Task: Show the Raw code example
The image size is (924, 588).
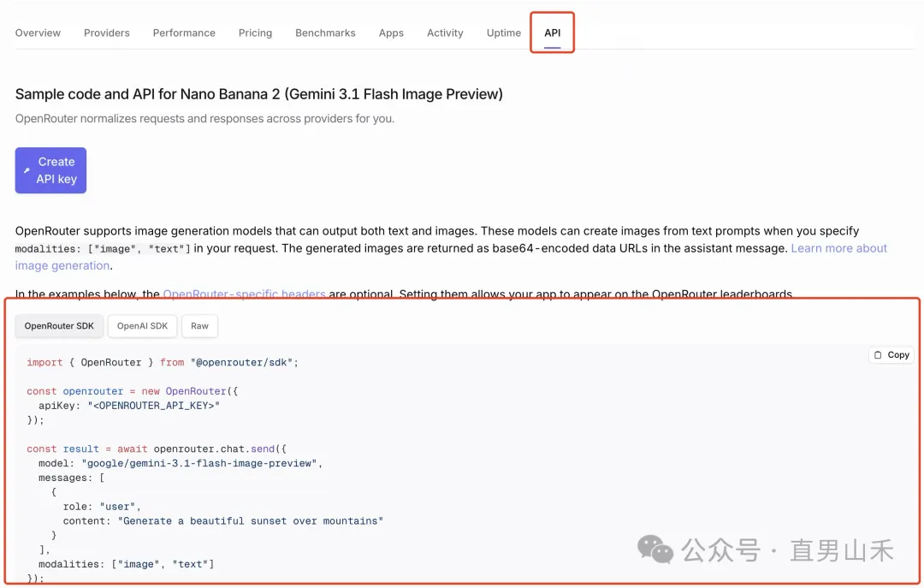Action: 199,326
